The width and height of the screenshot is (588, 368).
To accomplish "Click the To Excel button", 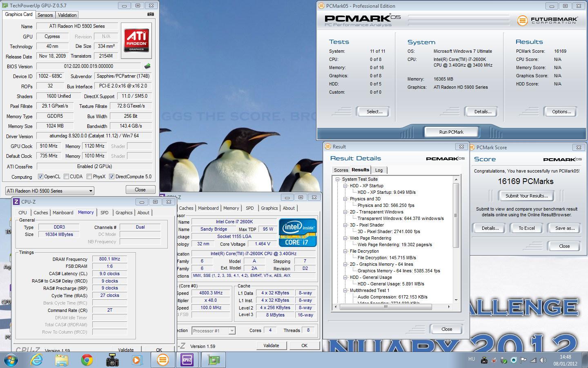I will (x=526, y=228).
